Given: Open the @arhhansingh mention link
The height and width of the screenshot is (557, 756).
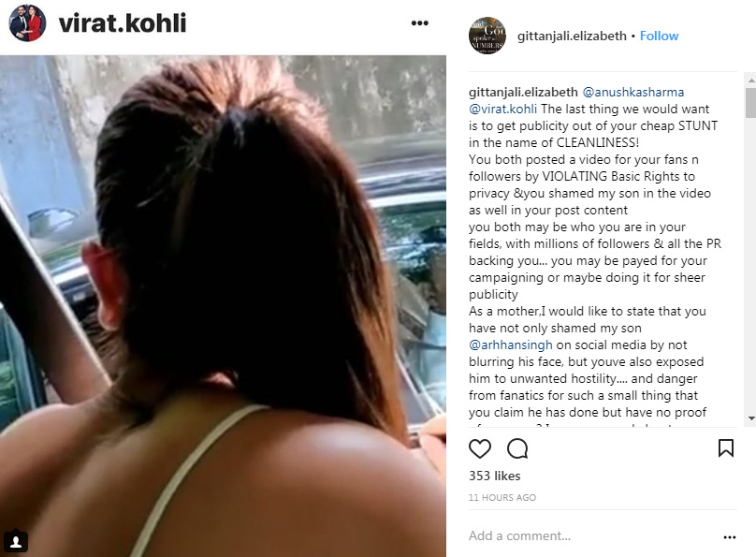Looking at the screenshot, I should pyautogui.click(x=511, y=344).
